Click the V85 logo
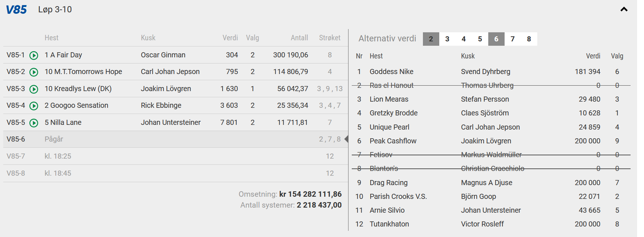 tap(16, 10)
